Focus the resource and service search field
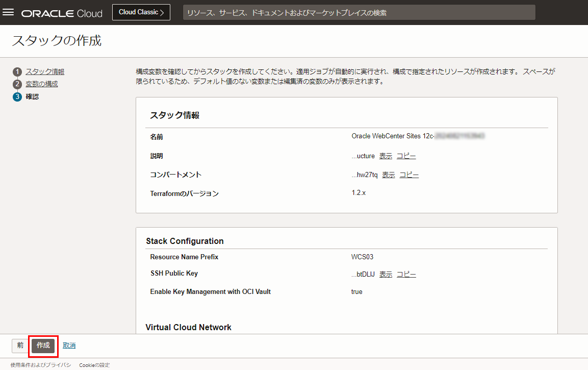 pos(359,13)
